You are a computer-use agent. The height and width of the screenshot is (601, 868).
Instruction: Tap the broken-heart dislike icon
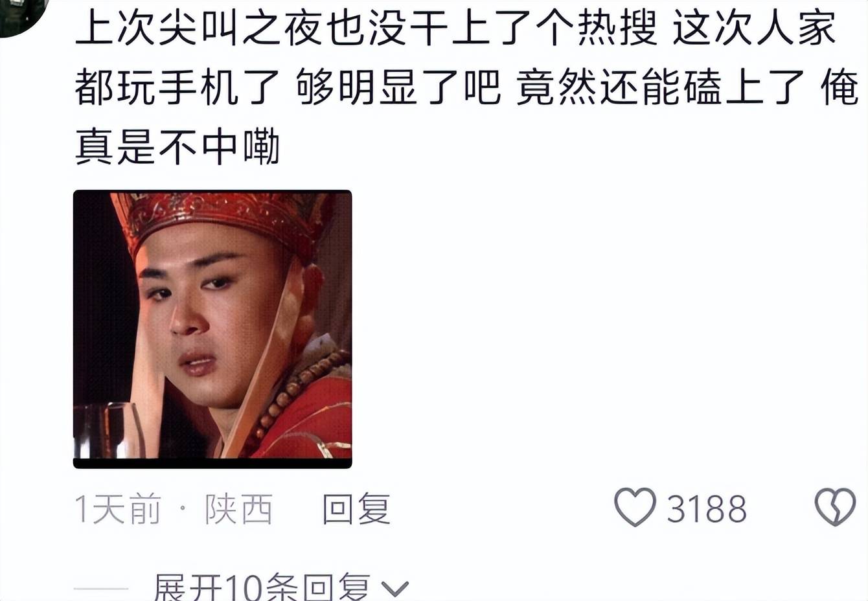[x=835, y=507]
